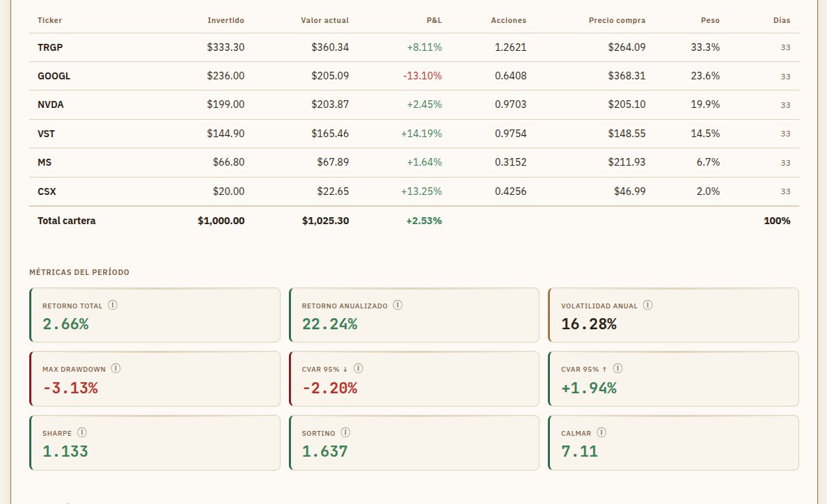Click VST shares value 0.9754
827x504 pixels.
pos(510,134)
